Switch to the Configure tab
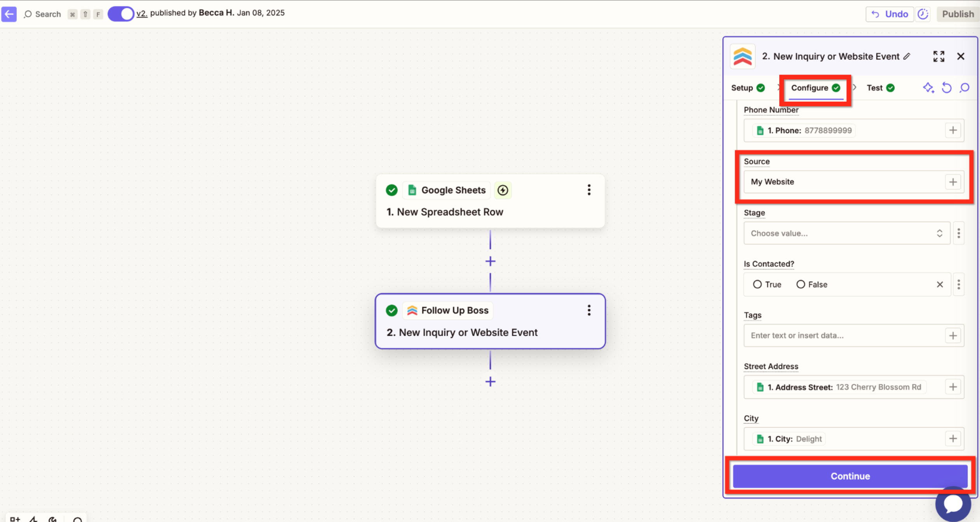The width and height of the screenshot is (980, 522). tap(816, 88)
